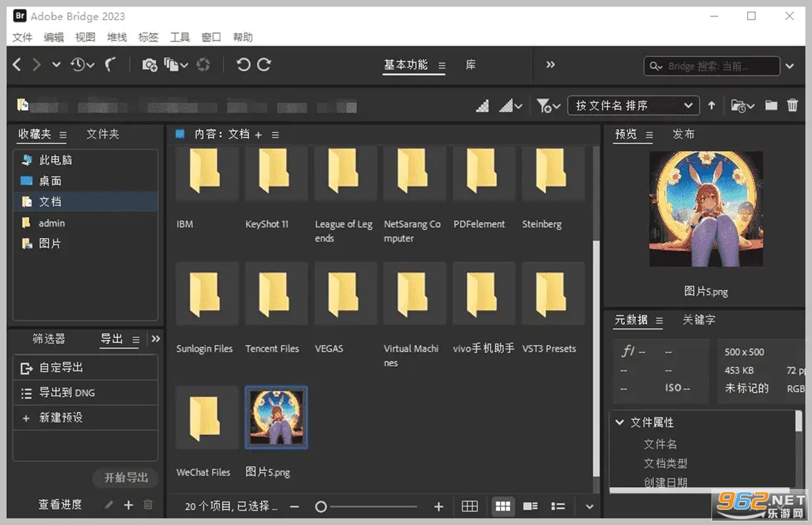Rotate 90 degrees counterclockwise

coord(244,65)
